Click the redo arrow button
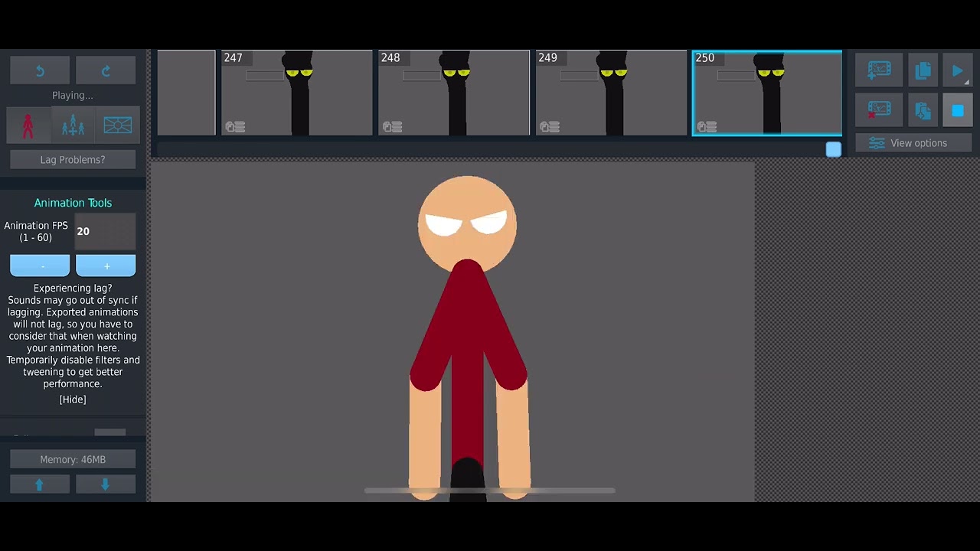Screen dimensions: 980x551 [x=106, y=70]
